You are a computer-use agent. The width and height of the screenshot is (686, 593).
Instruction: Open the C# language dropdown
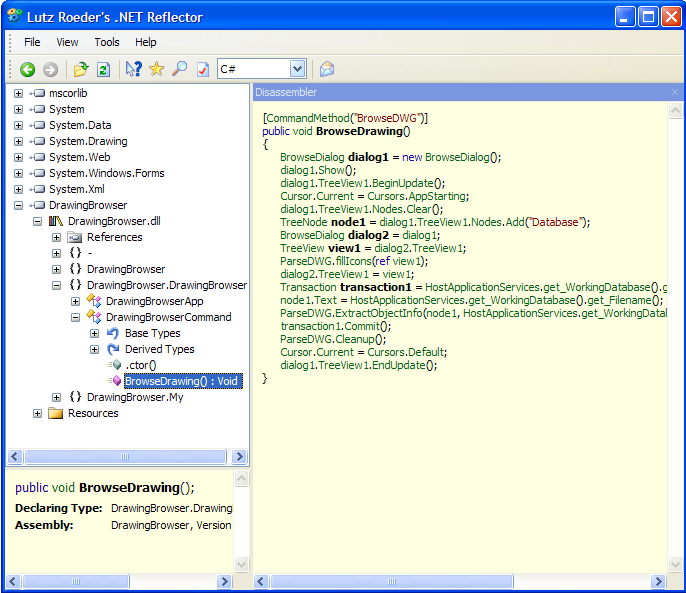click(297, 69)
